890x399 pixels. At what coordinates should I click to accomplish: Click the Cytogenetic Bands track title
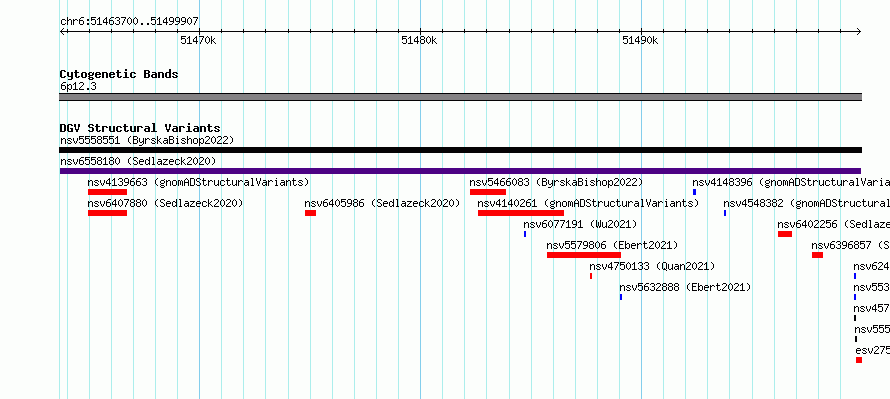click(119, 74)
